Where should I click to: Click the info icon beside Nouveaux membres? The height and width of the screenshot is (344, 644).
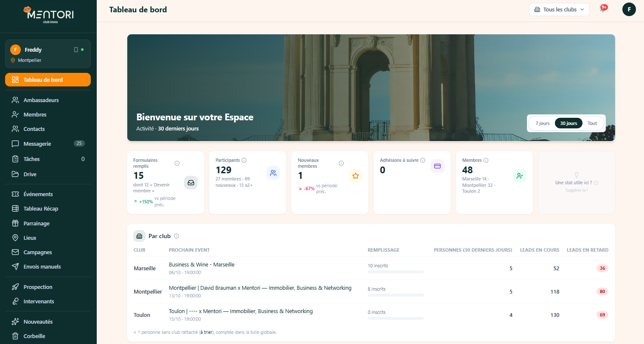[x=341, y=163]
